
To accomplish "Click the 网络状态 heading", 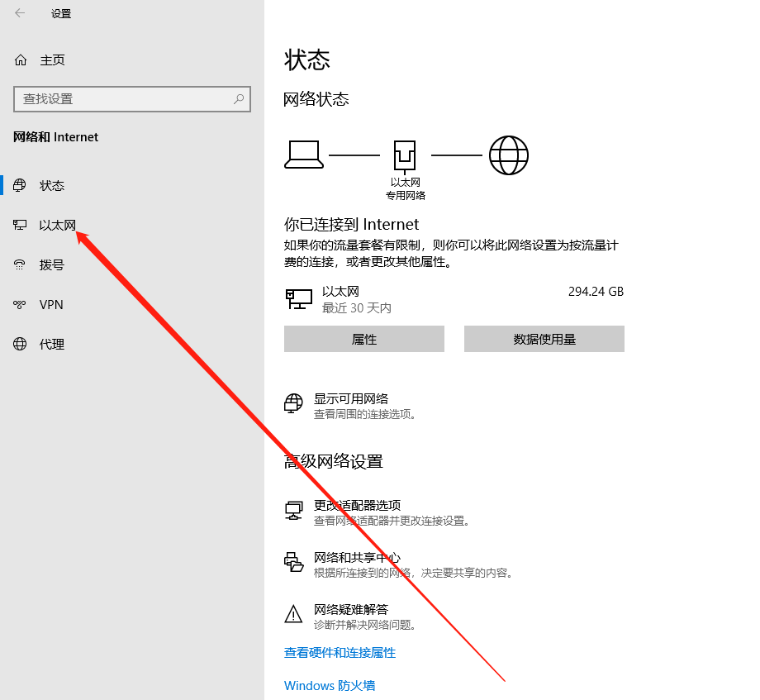I will tap(316, 99).
